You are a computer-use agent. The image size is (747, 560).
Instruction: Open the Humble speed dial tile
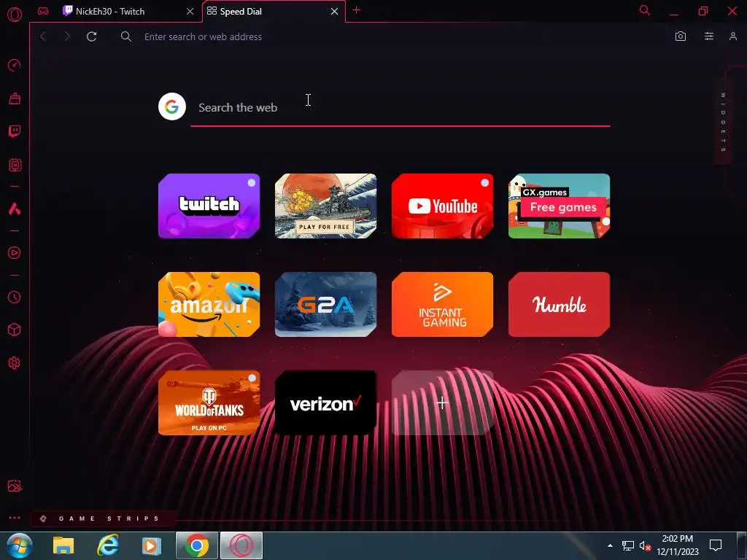click(x=560, y=304)
